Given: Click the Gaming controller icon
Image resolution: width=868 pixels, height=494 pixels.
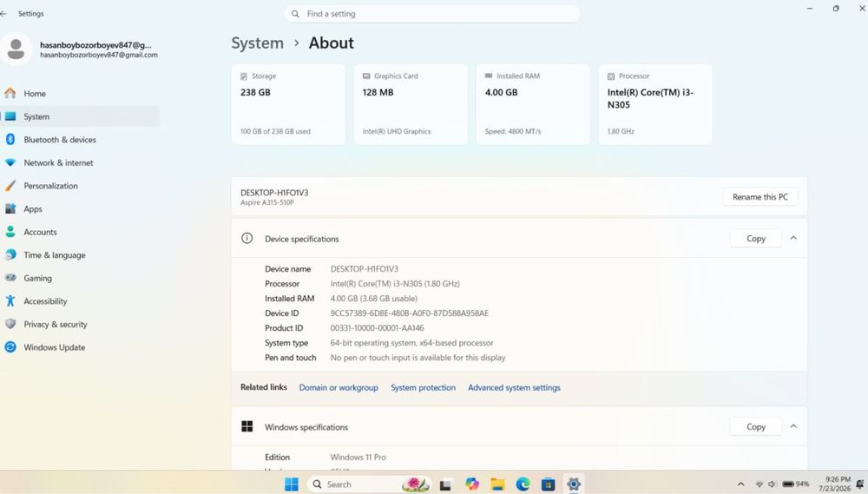Looking at the screenshot, I should pos(10,278).
